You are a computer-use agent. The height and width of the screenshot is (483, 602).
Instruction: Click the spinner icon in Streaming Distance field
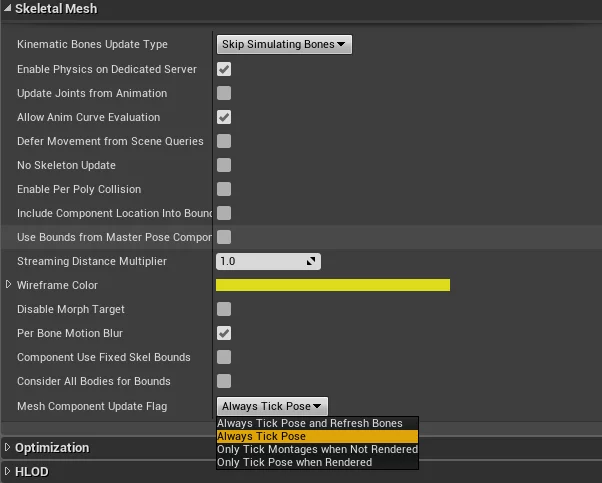click(x=312, y=261)
